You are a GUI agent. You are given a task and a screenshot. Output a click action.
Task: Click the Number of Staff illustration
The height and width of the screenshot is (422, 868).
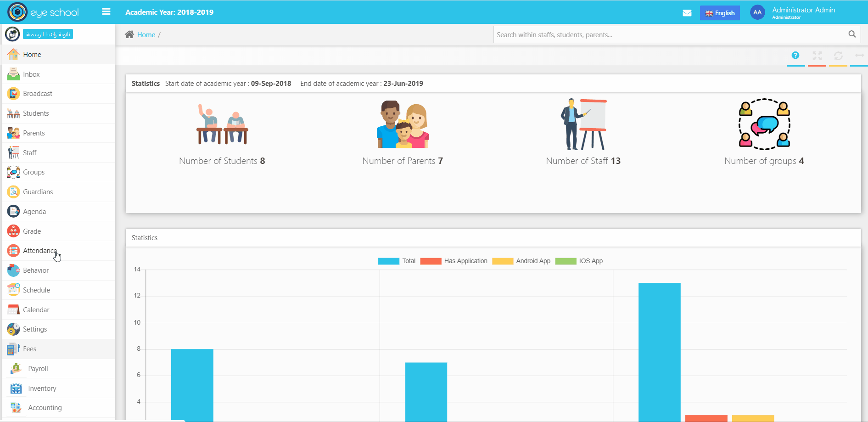[583, 124]
